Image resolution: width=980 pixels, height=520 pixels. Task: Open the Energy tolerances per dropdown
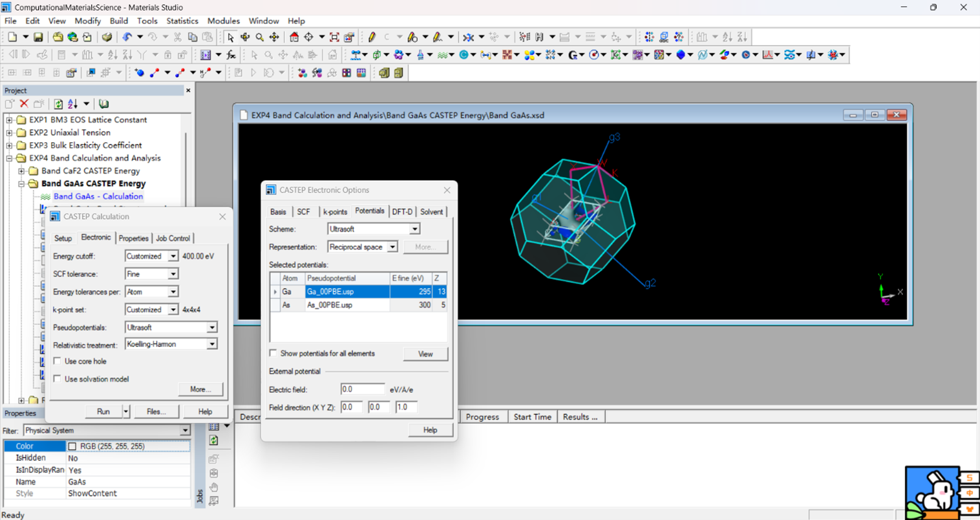coord(173,292)
